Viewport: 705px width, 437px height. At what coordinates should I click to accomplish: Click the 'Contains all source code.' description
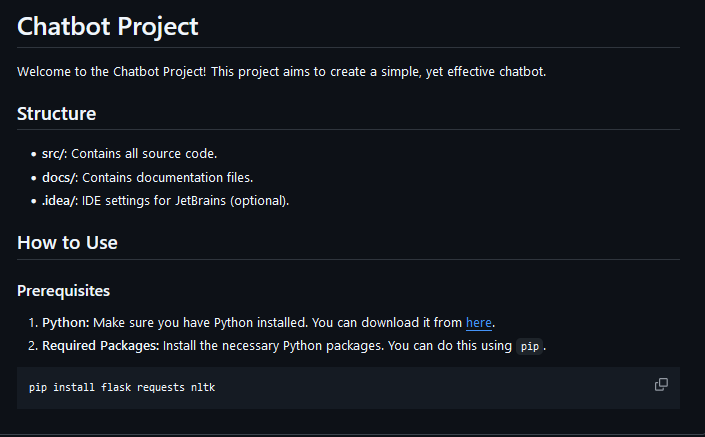pyautogui.click(x=144, y=154)
